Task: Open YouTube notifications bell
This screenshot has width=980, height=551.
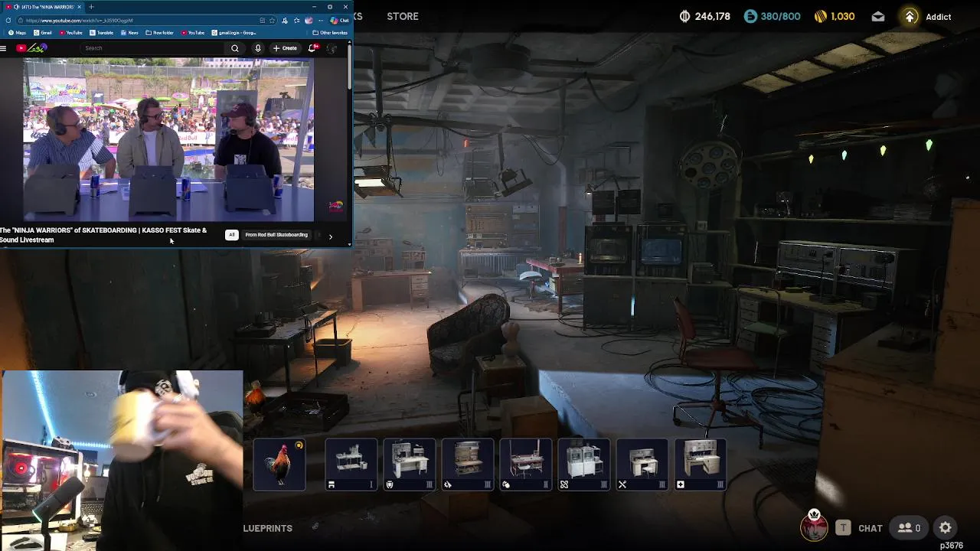Action: 312,48
